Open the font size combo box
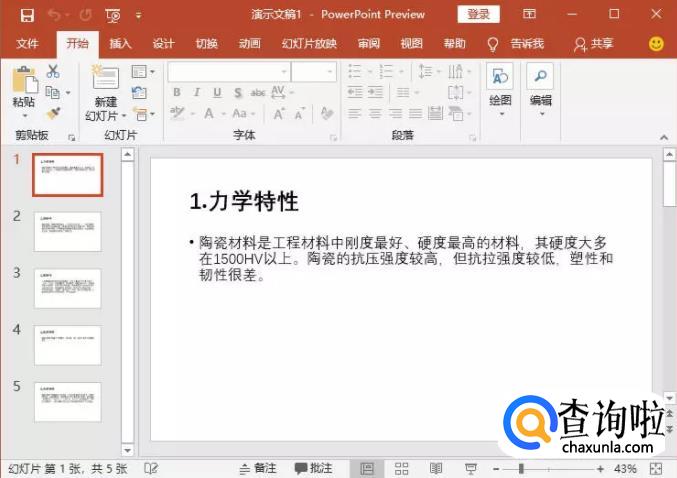This screenshot has width=677, height=478. [314, 72]
